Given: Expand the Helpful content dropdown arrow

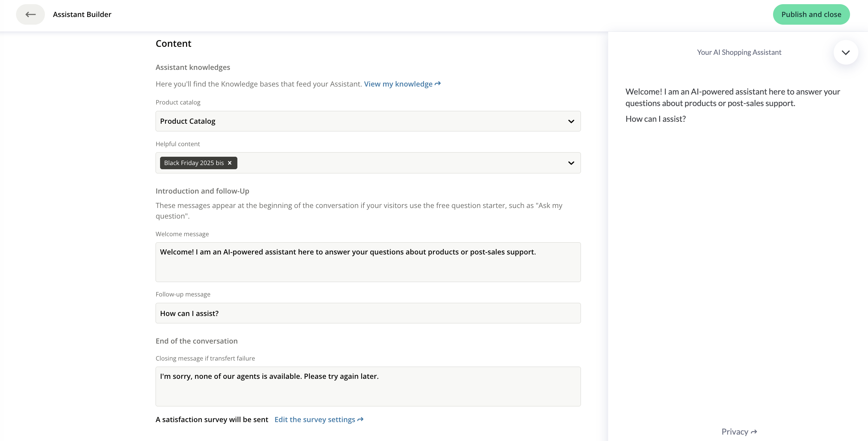Looking at the screenshot, I should pos(571,163).
